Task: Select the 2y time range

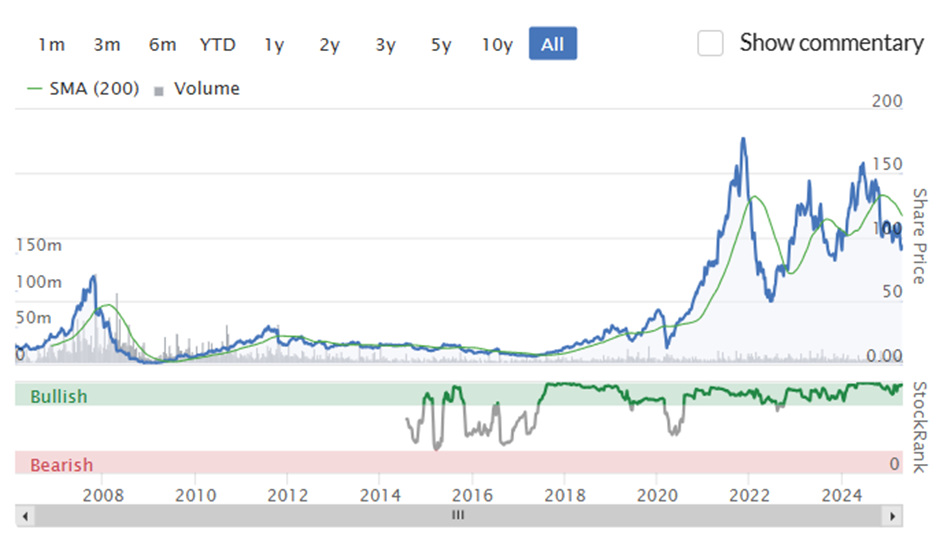Action: coord(329,44)
